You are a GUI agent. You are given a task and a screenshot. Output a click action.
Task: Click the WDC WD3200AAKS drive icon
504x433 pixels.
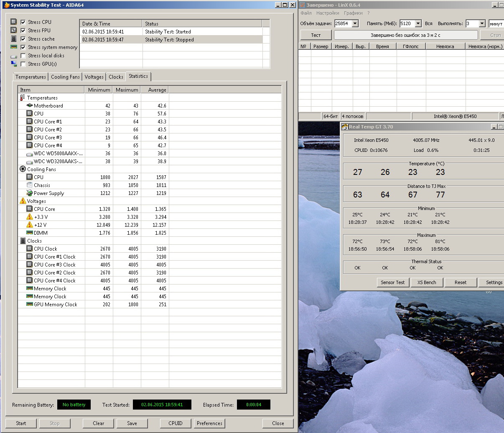pos(29,161)
